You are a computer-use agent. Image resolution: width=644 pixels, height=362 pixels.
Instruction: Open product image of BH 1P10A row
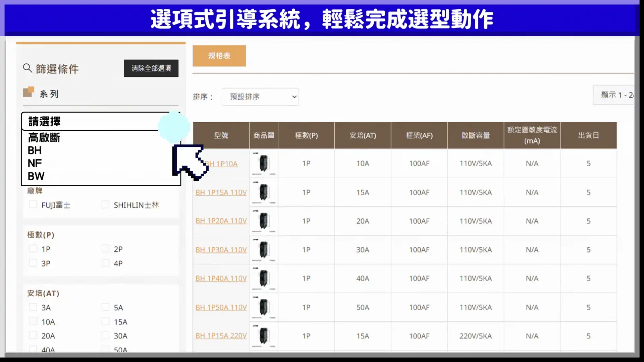264,164
